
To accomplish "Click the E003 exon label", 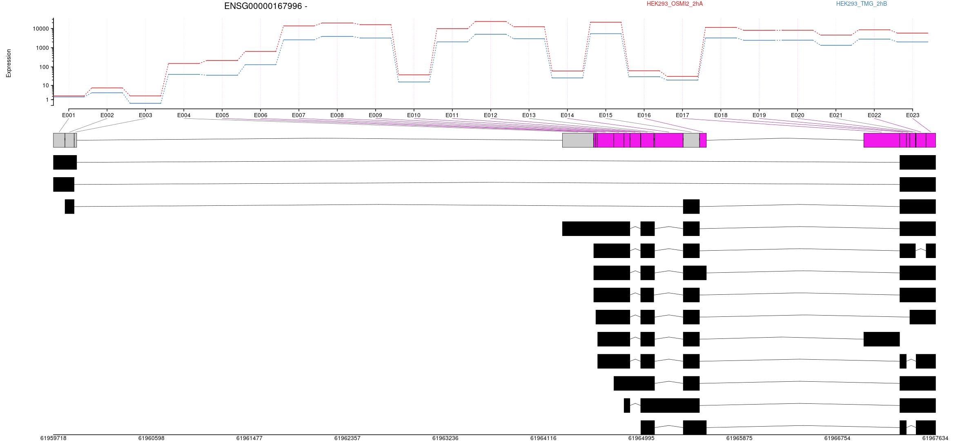I will coord(145,115).
